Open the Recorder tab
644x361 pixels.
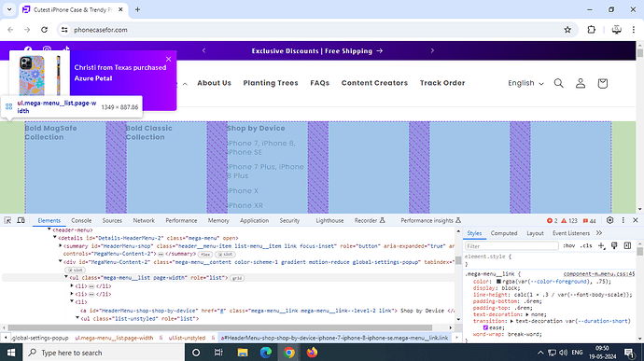click(370, 220)
